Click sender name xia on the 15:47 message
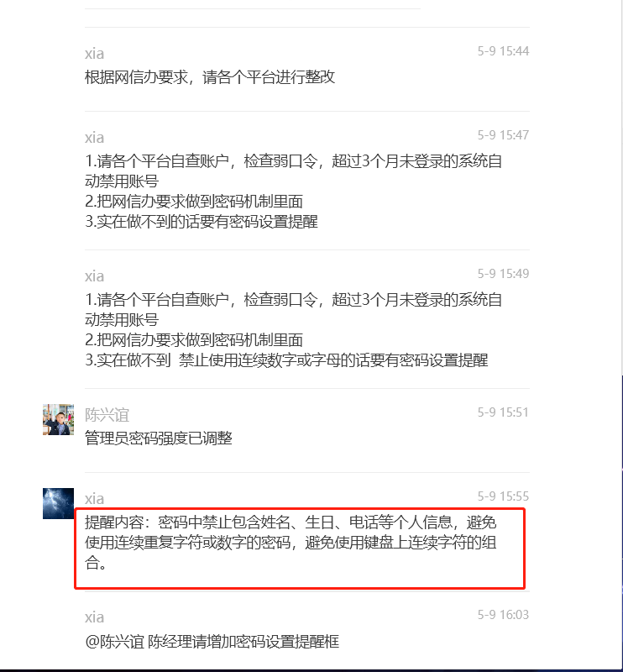Image resolution: width=623 pixels, height=672 pixels. coord(94,138)
